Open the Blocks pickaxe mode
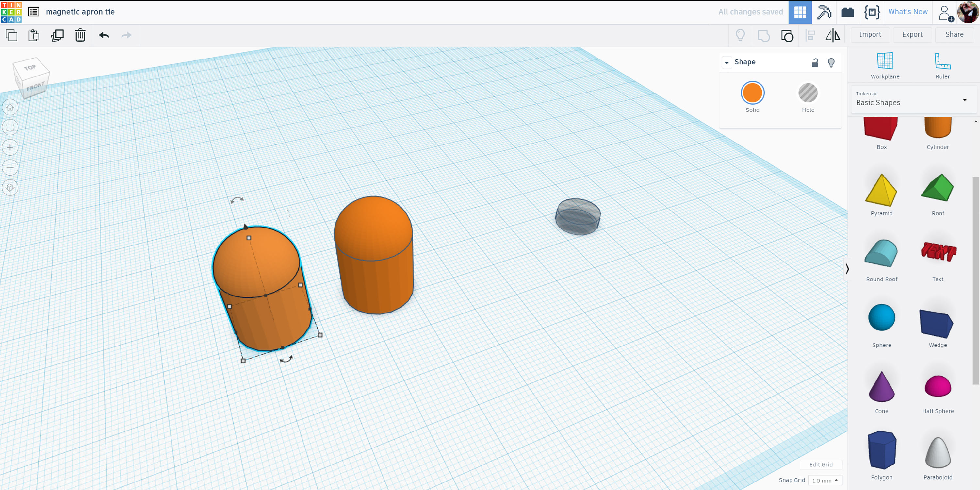 (824, 12)
